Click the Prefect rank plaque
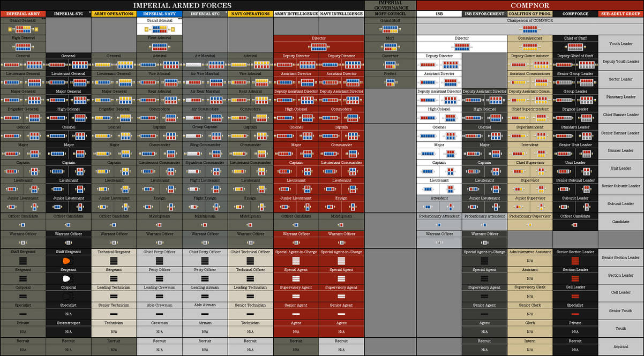The width and height of the screenshot is (644, 356). pos(390,82)
